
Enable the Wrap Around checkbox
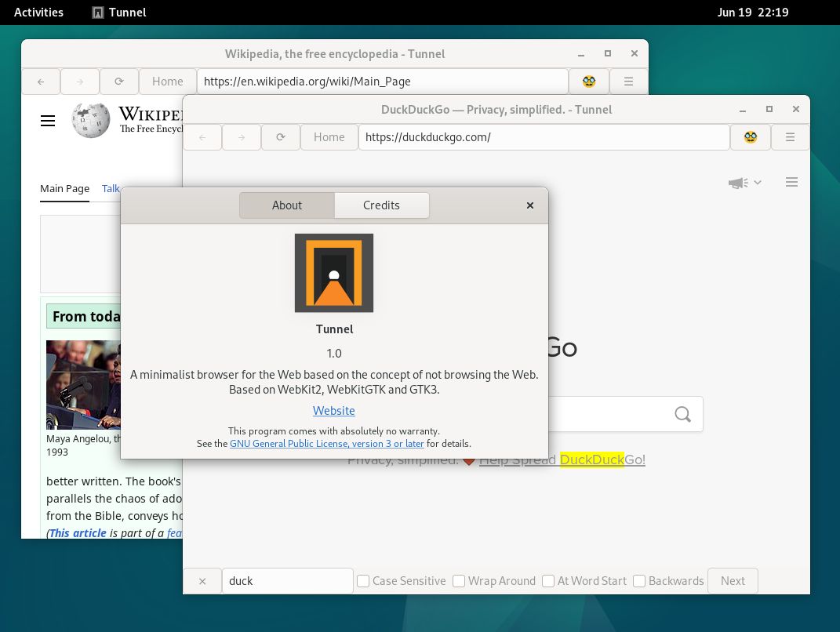point(459,580)
